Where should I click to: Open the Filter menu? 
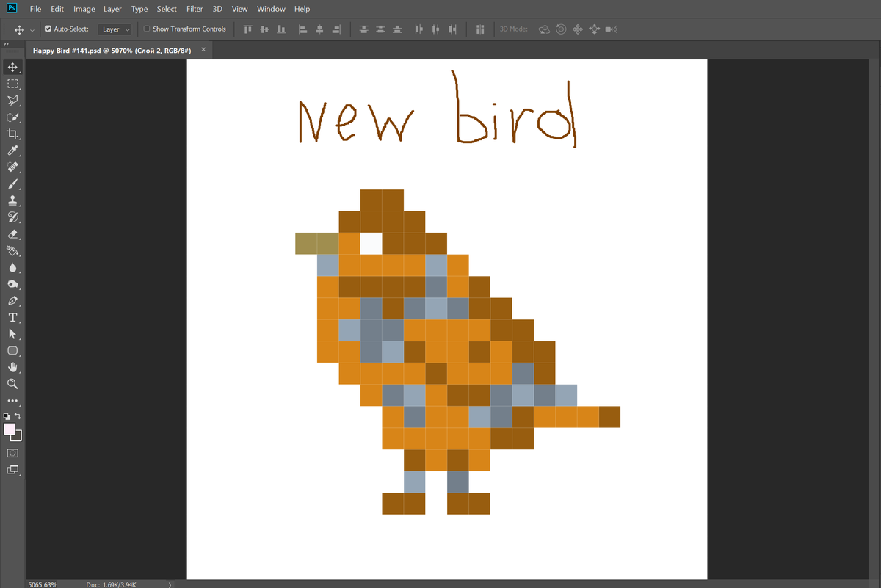coord(195,9)
